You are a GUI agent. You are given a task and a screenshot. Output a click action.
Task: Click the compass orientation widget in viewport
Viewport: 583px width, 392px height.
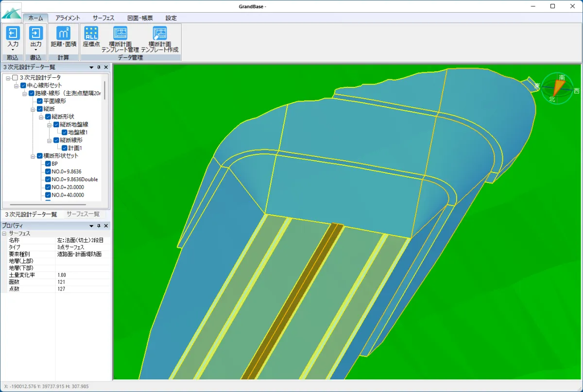557,88
